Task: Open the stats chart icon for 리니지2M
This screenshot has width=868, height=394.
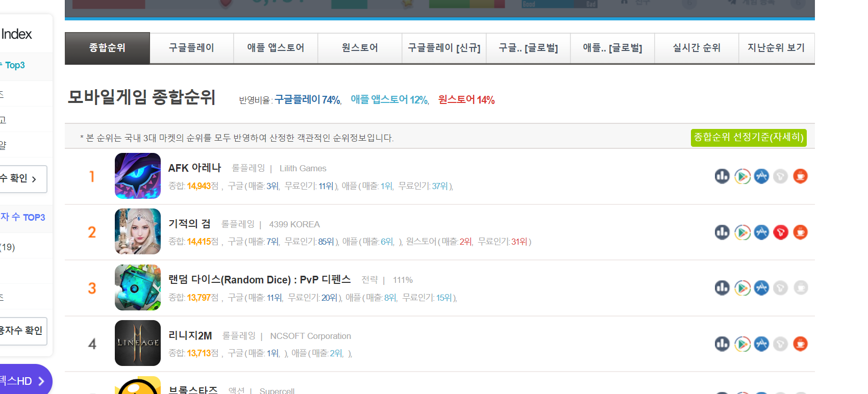Action: [722, 344]
